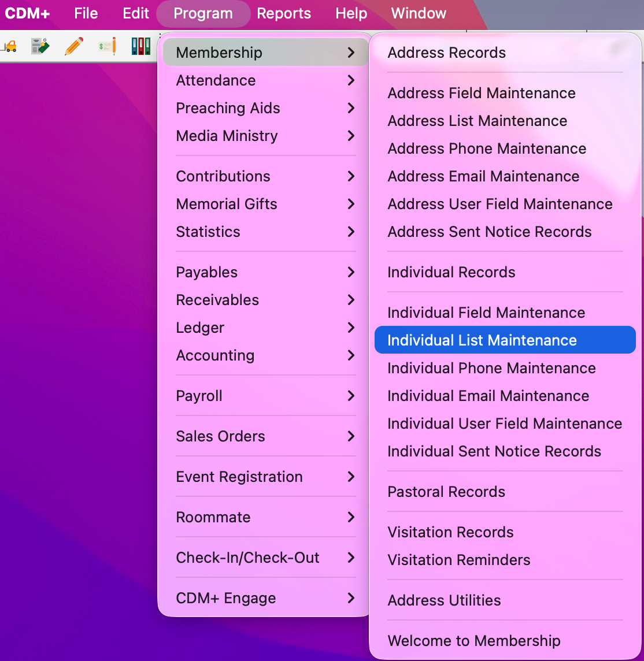Expand the Receivables submenu

(x=265, y=300)
